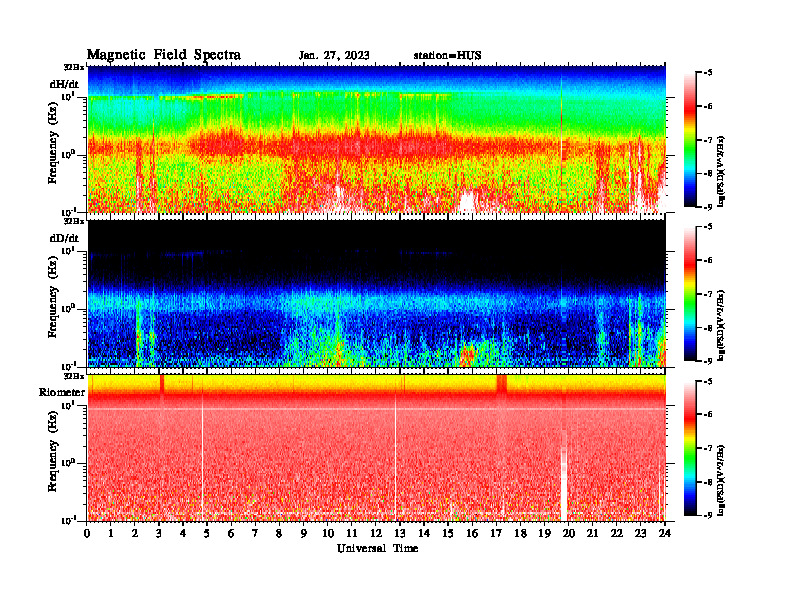
Task: Click hour tick label '24' on time axis
Action: (x=665, y=534)
